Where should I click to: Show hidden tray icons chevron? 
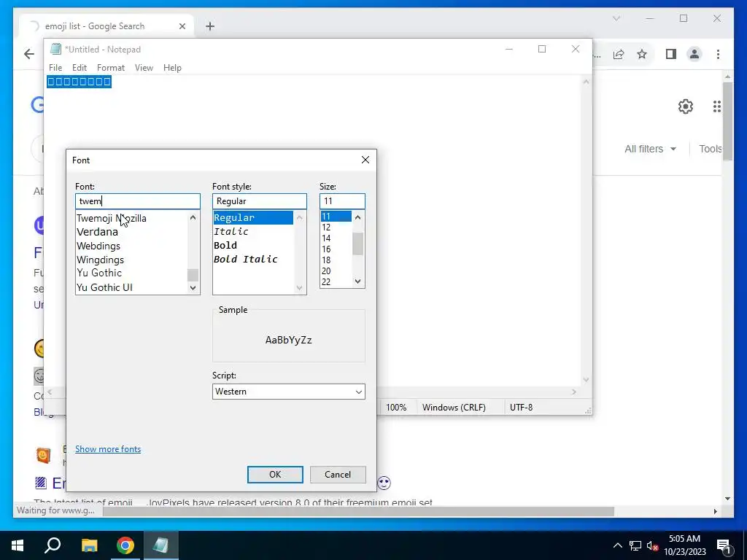click(617, 545)
